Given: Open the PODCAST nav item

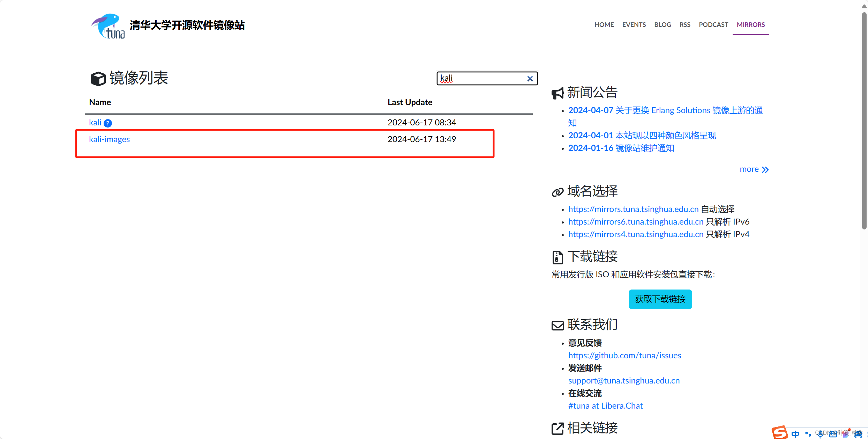Looking at the screenshot, I should pyautogui.click(x=713, y=24).
